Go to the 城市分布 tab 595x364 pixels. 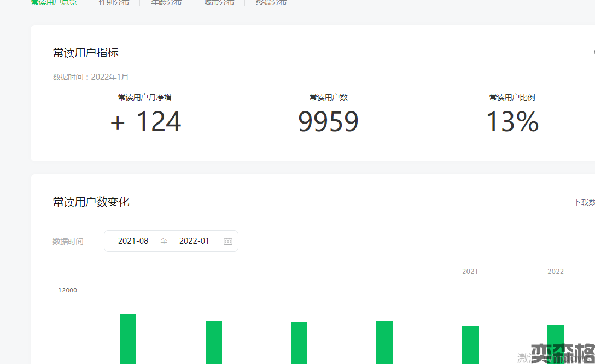[219, 3]
